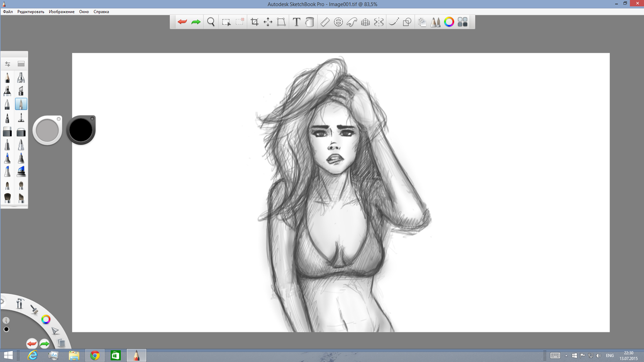Choose the Flood Fill bucket tool
644x362 pixels.
tap(310, 22)
